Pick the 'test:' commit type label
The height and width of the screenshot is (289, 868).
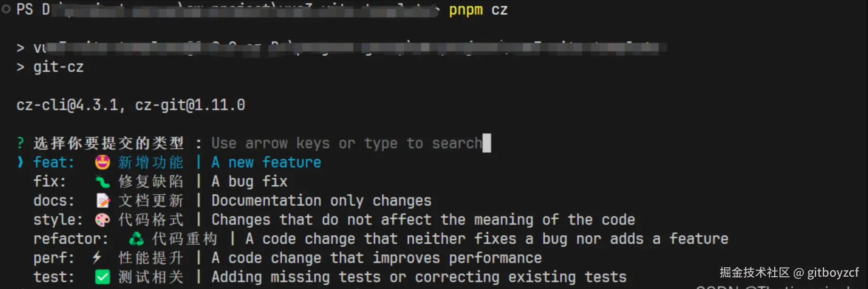[54, 277]
